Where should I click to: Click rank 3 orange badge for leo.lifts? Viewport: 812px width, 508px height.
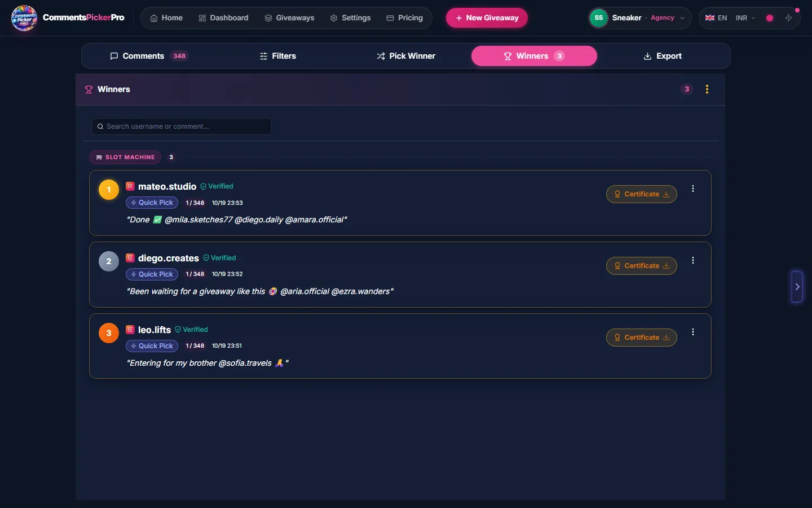pos(109,333)
